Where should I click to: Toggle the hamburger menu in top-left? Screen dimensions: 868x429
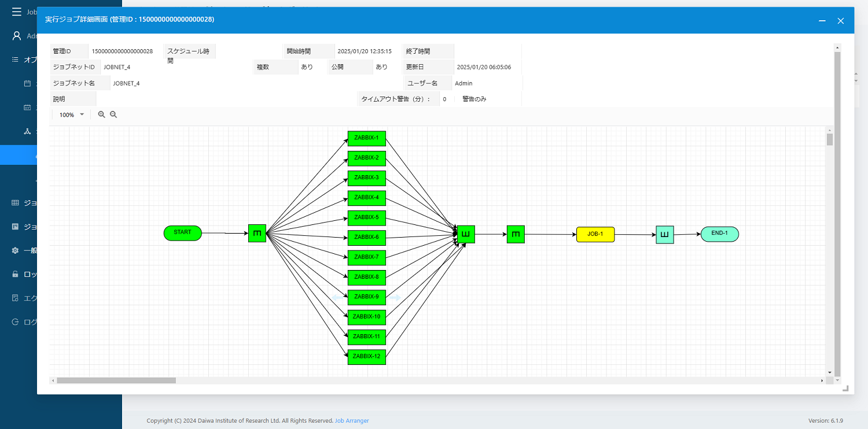tap(17, 12)
